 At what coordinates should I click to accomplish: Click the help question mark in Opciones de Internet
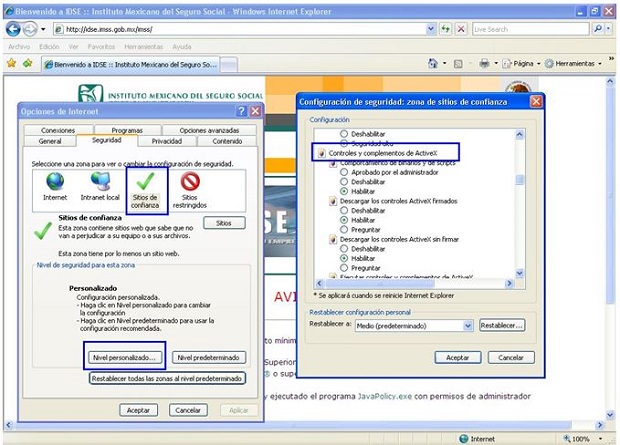point(242,111)
